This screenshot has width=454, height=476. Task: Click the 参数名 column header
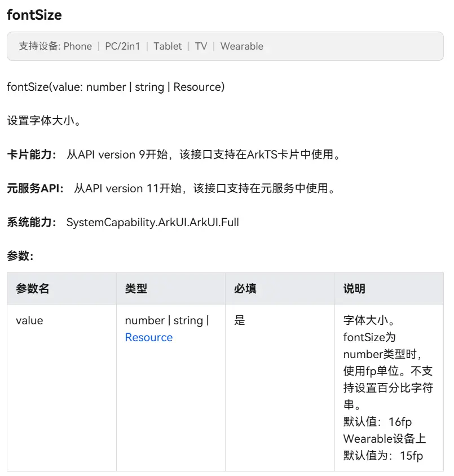tap(33, 289)
